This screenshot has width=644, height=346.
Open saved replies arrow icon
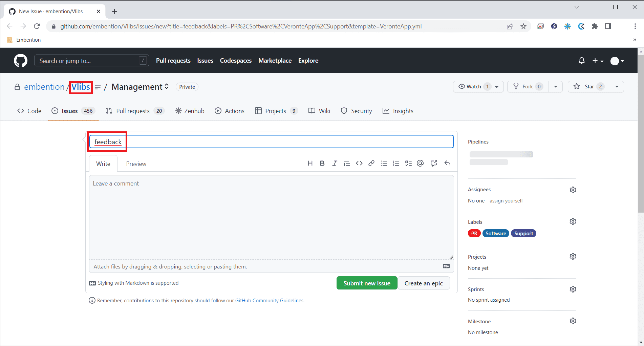pos(447,164)
